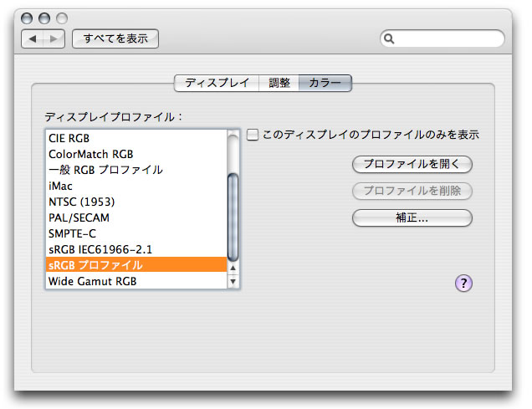Click inside the search field
Screen dimensions: 532x409
(448, 38)
